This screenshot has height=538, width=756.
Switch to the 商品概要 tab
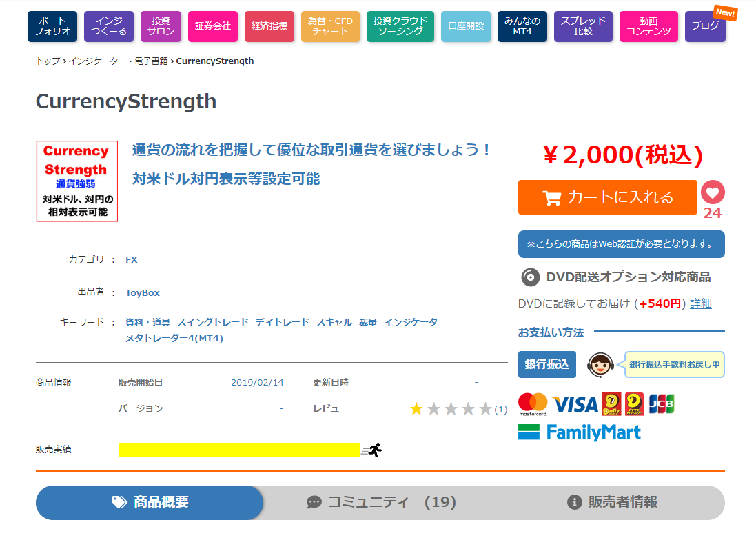(x=150, y=502)
